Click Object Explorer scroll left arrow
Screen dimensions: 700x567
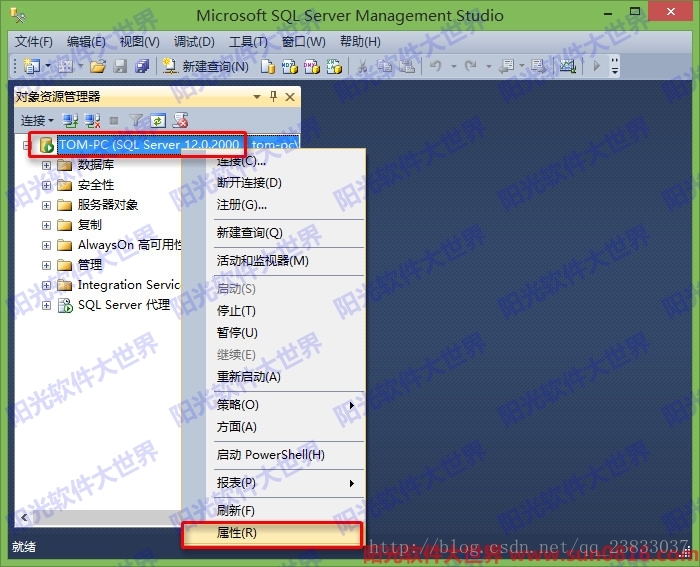point(24,518)
